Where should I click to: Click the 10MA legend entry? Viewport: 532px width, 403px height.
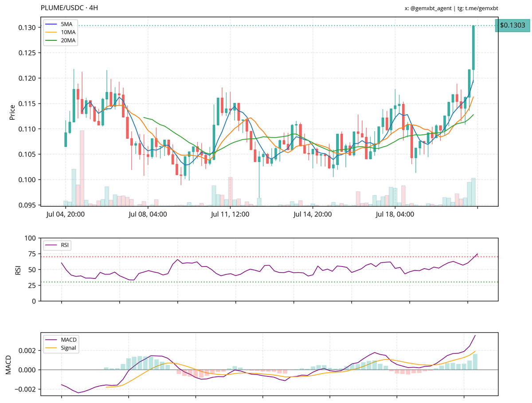click(60, 32)
